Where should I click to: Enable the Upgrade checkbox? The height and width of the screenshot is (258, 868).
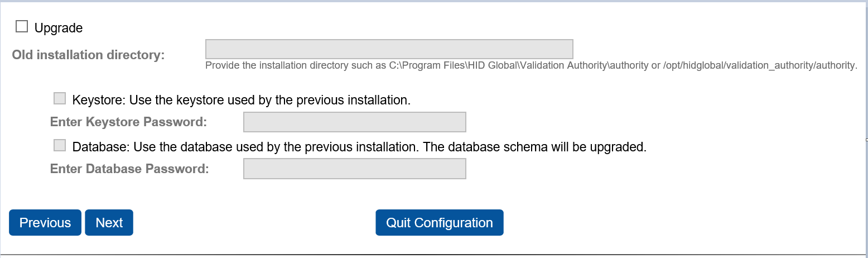tap(22, 26)
